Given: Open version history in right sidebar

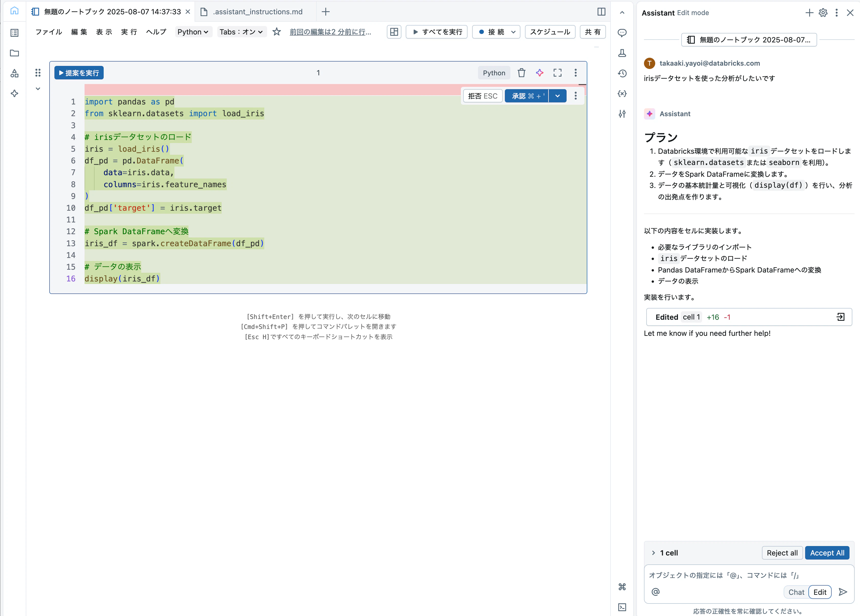Looking at the screenshot, I should 622,73.
